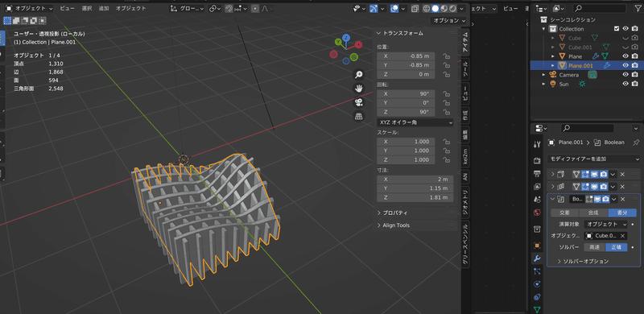The width and height of the screenshot is (644, 314).
Task: Open Tool properties tab icon
Action: tap(537, 144)
